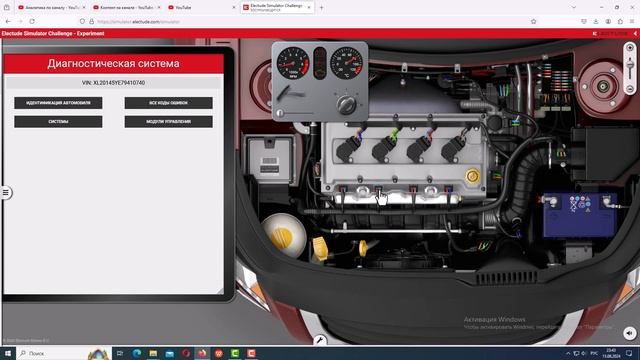Click the RPM tachometer gauge

pos(293,63)
